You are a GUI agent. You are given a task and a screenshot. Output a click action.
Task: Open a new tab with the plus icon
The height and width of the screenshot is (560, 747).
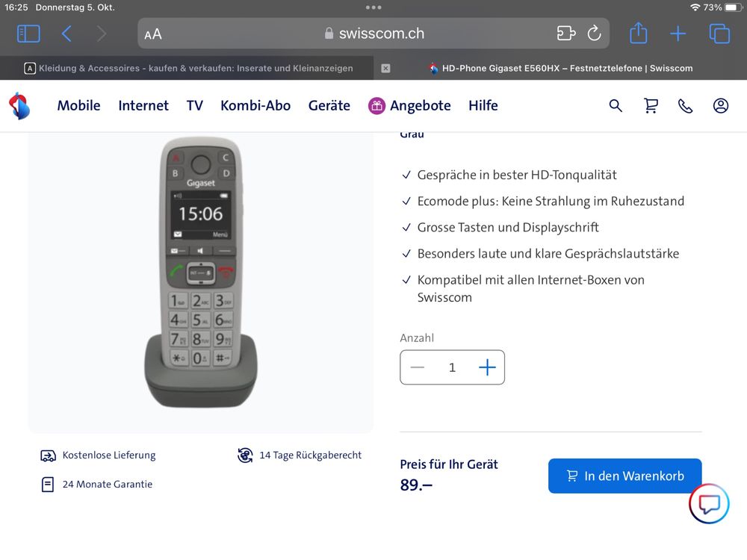(x=678, y=33)
